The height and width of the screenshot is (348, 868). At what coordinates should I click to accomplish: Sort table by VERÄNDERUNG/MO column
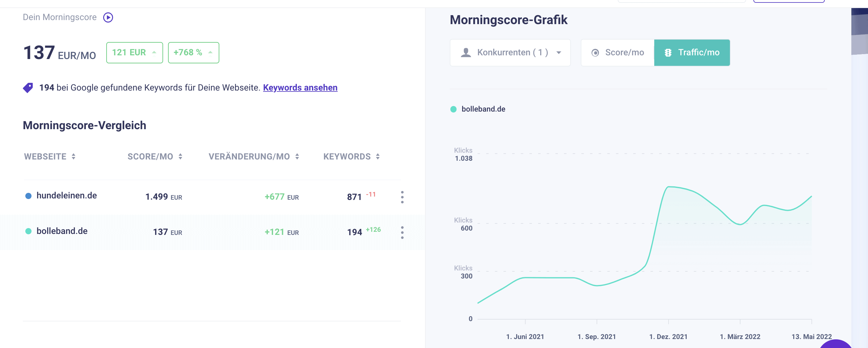253,156
